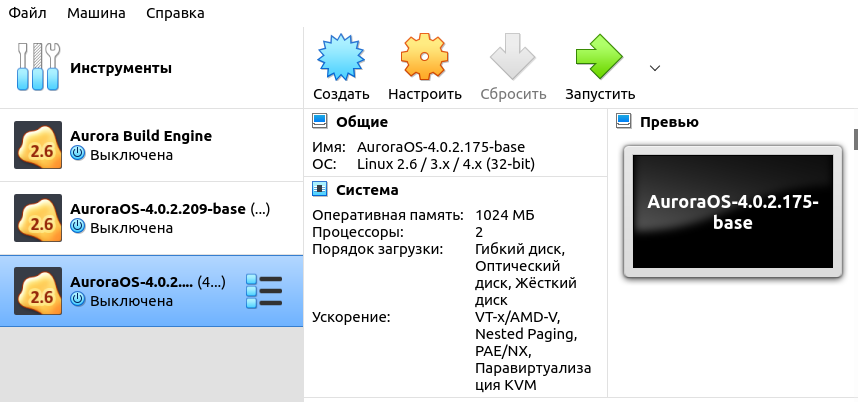
Task: Open the Общие section header
Action: click(362, 122)
